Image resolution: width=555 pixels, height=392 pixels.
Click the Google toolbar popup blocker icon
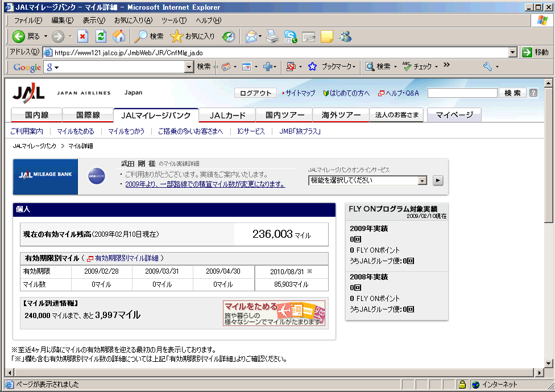coord(291,67)
